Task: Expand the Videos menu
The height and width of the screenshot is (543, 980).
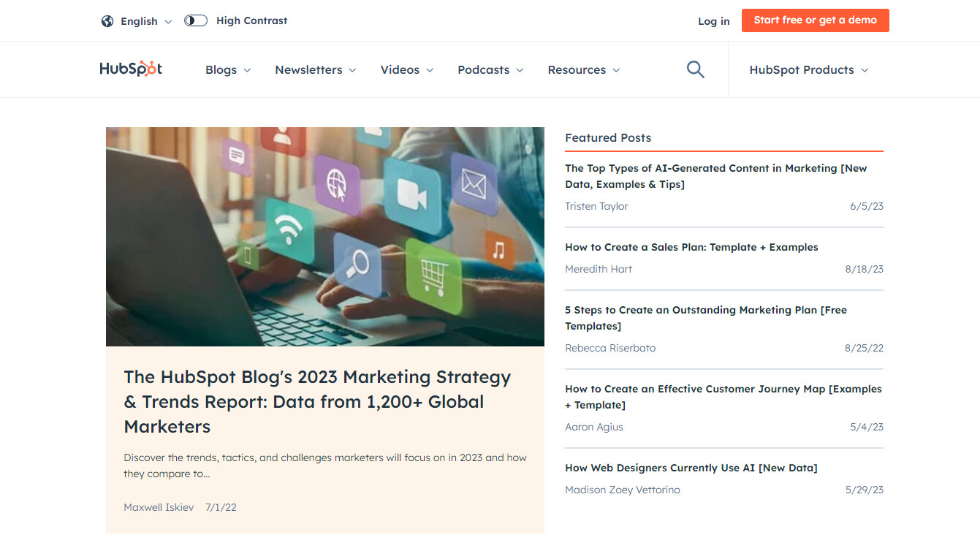Action: click(407, 70)
